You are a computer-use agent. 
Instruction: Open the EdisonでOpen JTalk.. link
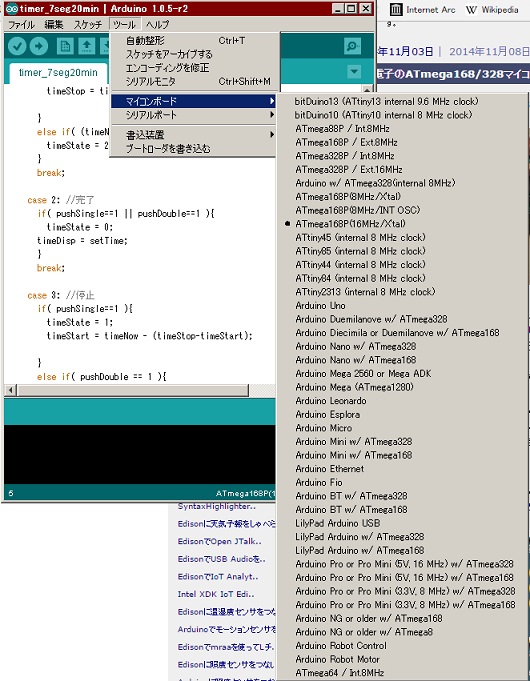(219, 541)
